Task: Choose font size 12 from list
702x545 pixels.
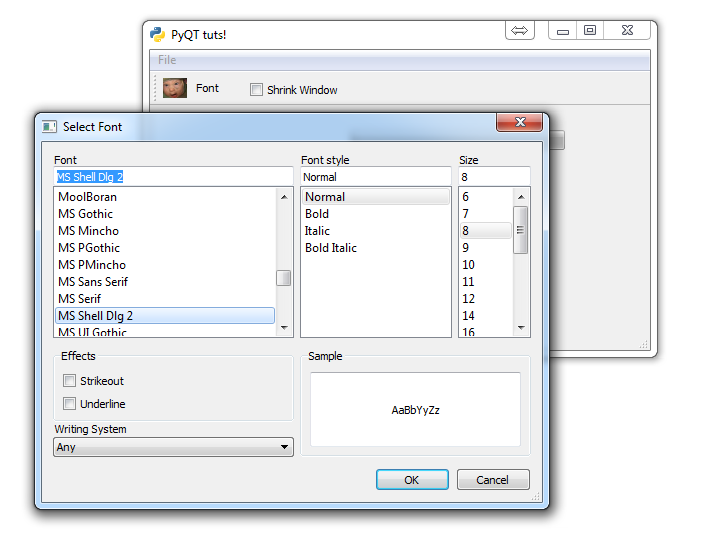Action: click(468, 299)
